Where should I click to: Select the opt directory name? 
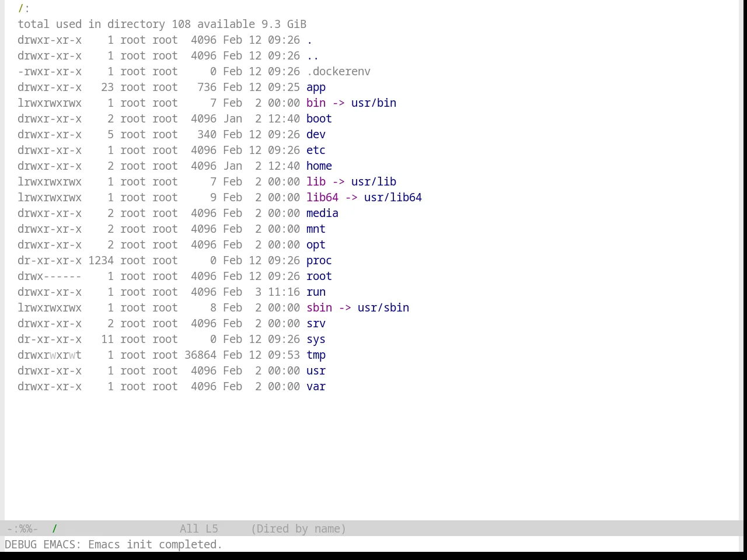point(316,245)
